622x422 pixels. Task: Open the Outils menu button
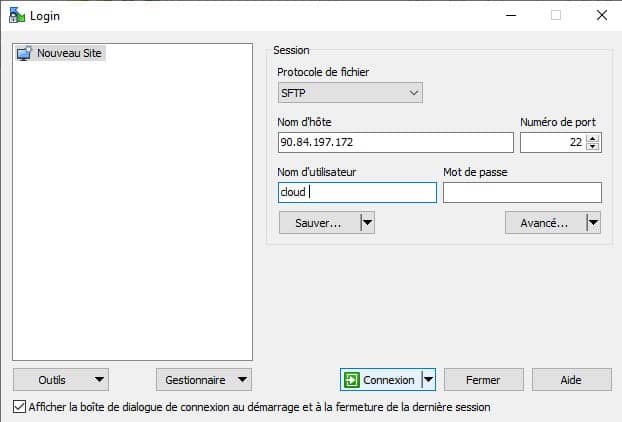(x=61, y=380)
